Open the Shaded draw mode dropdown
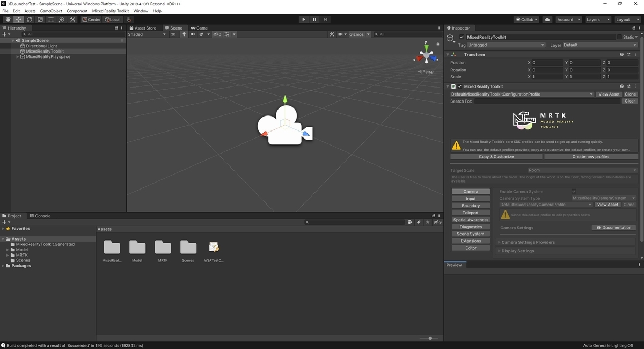Image resolution: width=644 pixels, height=349 pixels. pyautogui.click(x=147, y=34)
